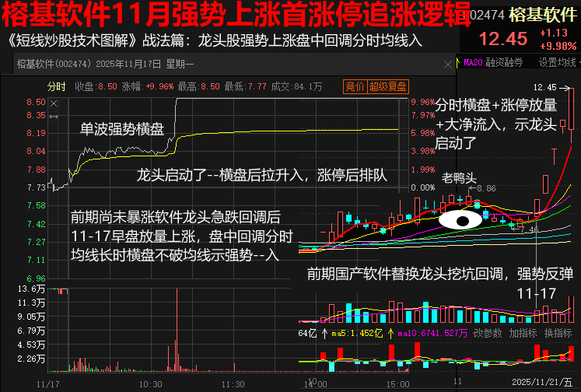The height and width of the screenshot is (392, 581).
Task: Click the 6.79万 volume axis label
Action: click(31, 331)
